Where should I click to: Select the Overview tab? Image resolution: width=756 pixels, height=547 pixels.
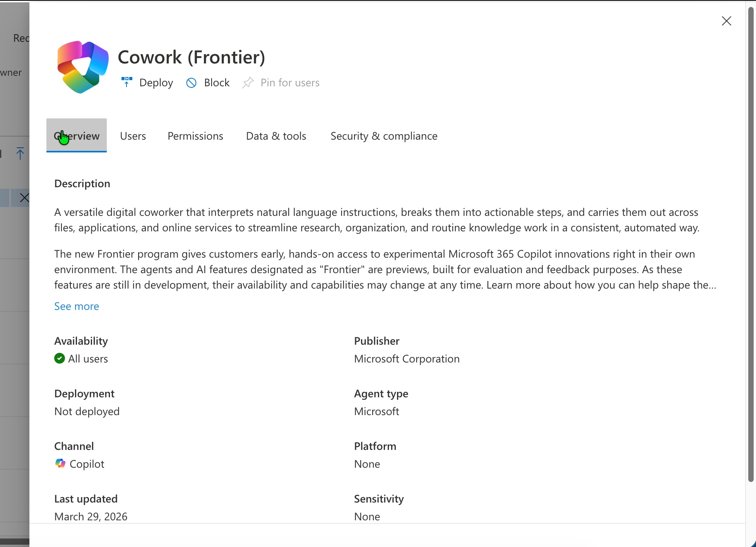pyautogui.click(x=76, y=136)
